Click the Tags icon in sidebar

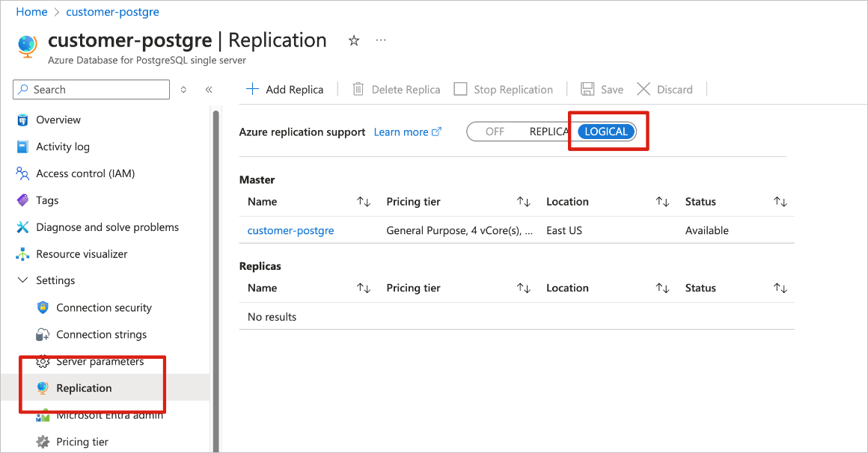(22, 200)
